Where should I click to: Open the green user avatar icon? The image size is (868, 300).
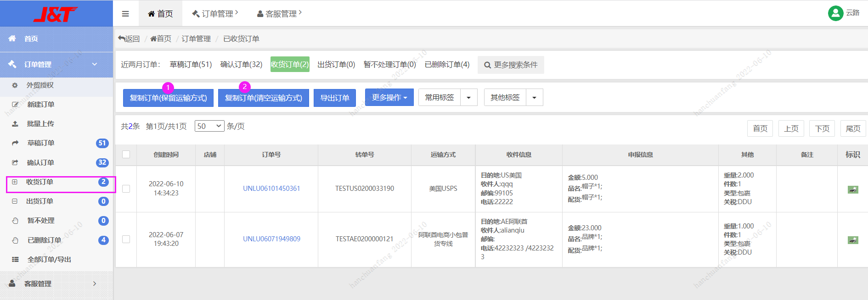point(835,13)
